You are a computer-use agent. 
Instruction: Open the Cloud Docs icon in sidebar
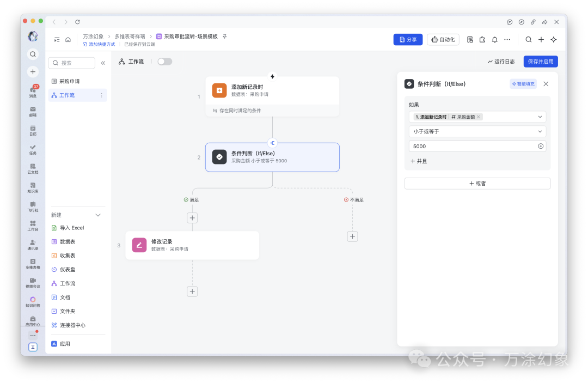pyautogui.click(x=33, y=168)
